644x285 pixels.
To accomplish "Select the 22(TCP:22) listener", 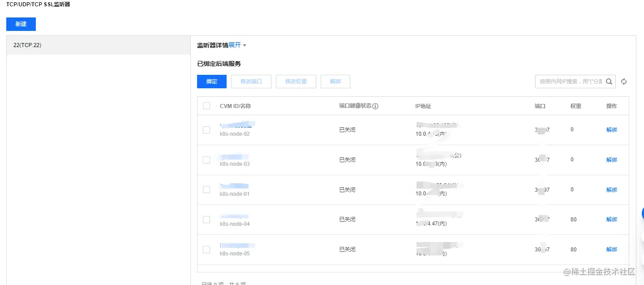I will 99,45.
